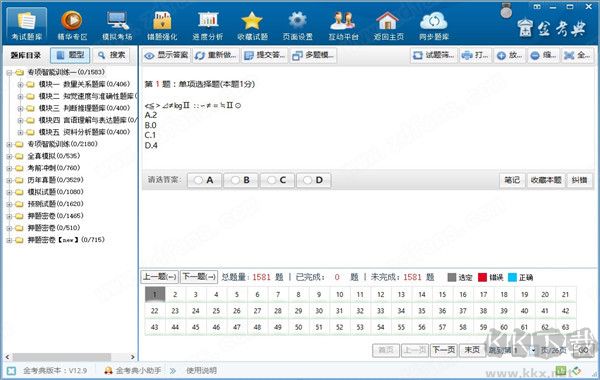
Task: Open the 模拟考场 monitor icon
Action: click(117, 21)
